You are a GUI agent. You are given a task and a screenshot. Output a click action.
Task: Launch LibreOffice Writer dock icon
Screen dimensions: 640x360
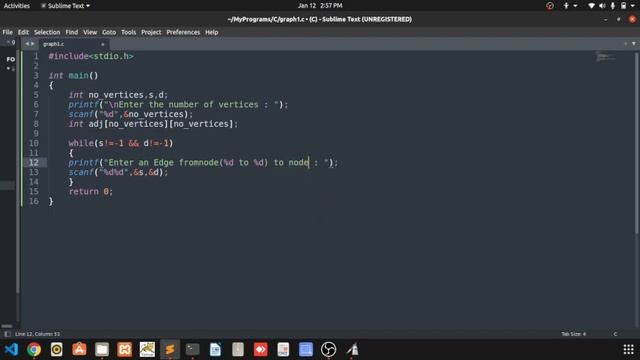215,349
